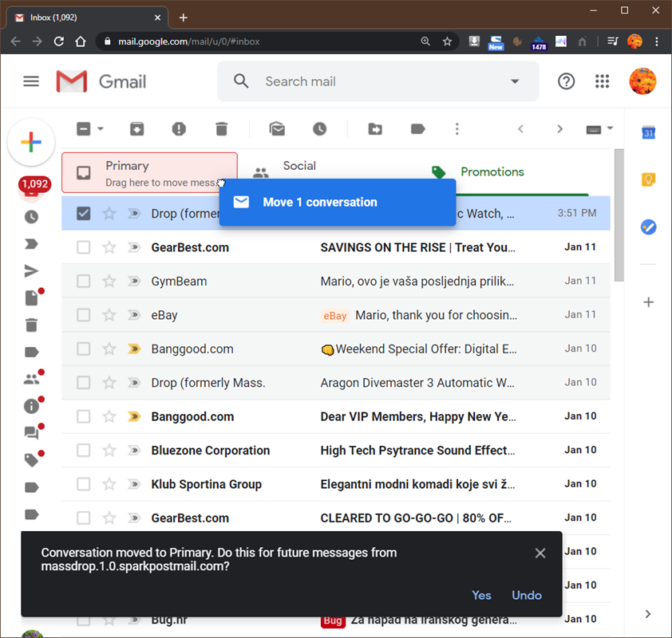Click the magnifier icon in the search box
672x638 pixels.
click(x=241, y=81)
